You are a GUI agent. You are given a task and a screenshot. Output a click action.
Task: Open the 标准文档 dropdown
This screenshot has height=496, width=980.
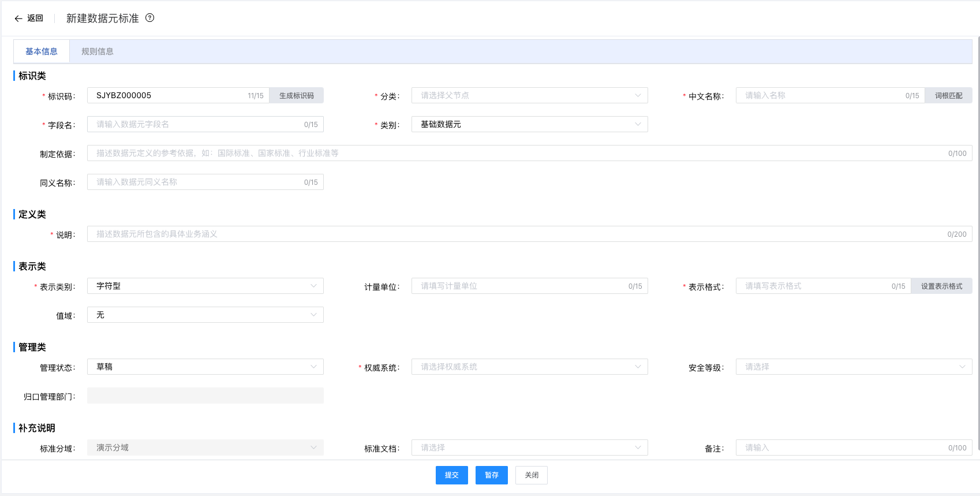click(x=529, y=448)
